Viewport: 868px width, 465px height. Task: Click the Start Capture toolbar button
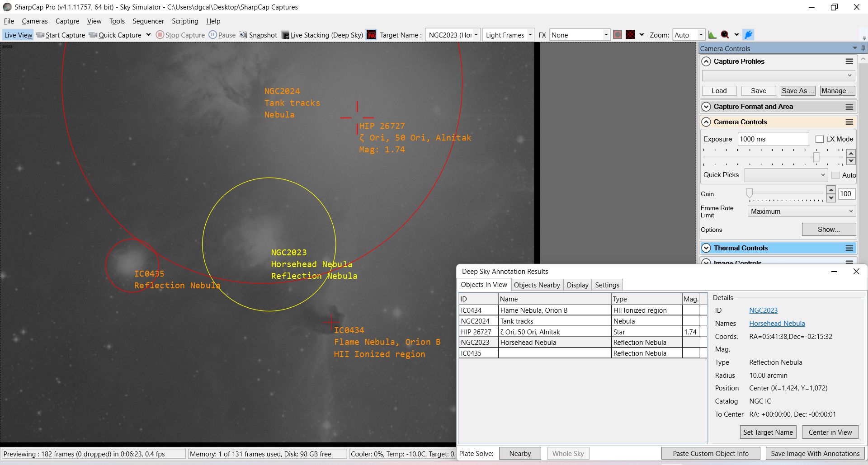[x=61, y=35]
